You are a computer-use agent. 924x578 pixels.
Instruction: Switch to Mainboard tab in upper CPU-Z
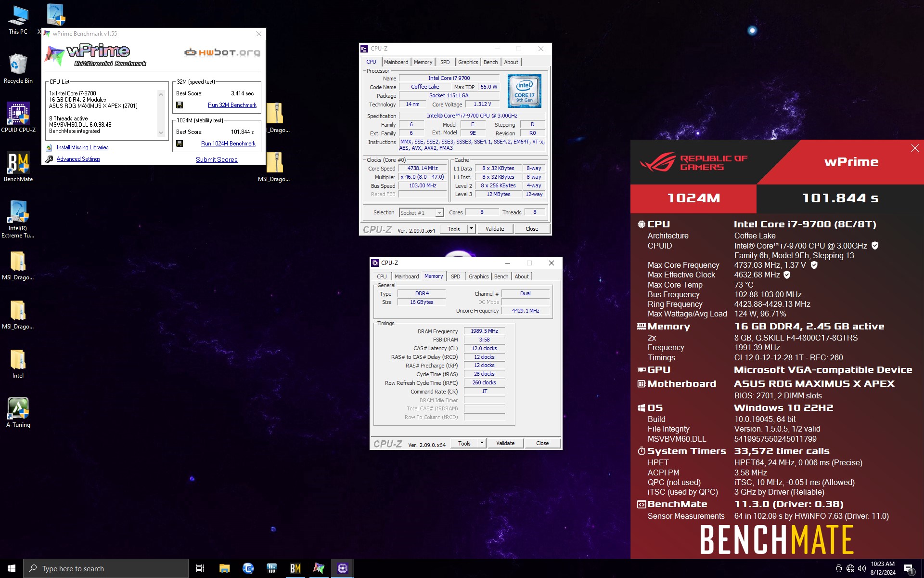[x=396, y=62]
